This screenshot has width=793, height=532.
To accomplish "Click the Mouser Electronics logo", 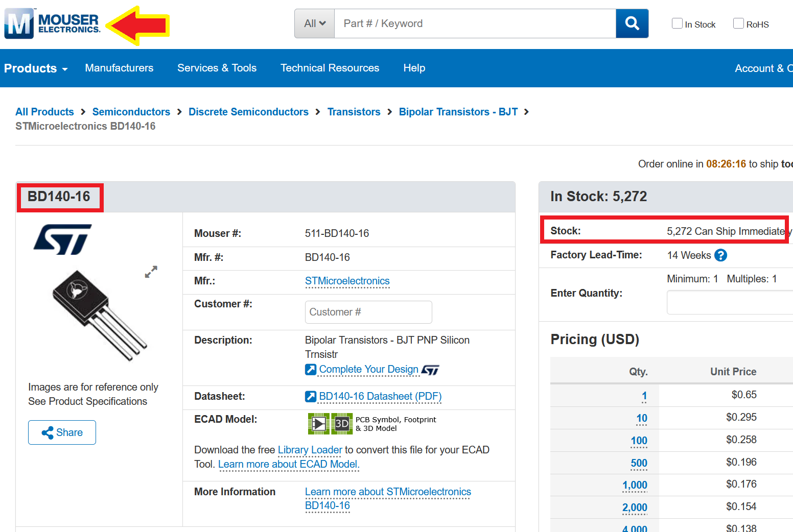I will [52, 23].
